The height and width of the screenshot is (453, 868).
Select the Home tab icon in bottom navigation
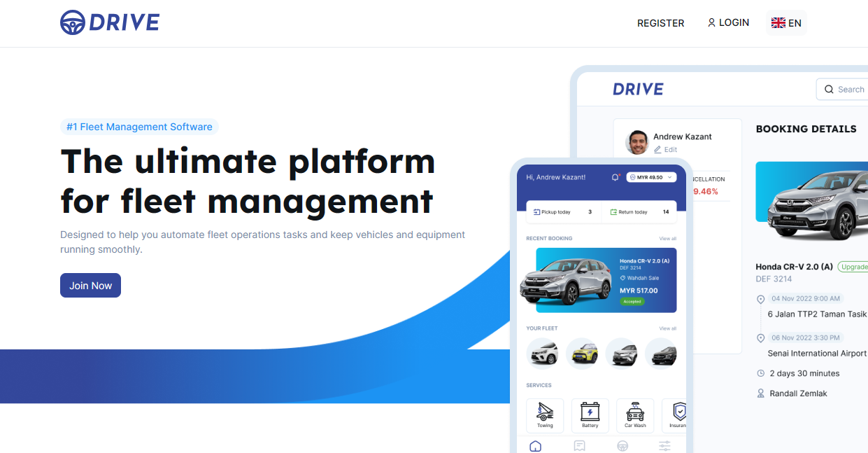pos(535,445)
